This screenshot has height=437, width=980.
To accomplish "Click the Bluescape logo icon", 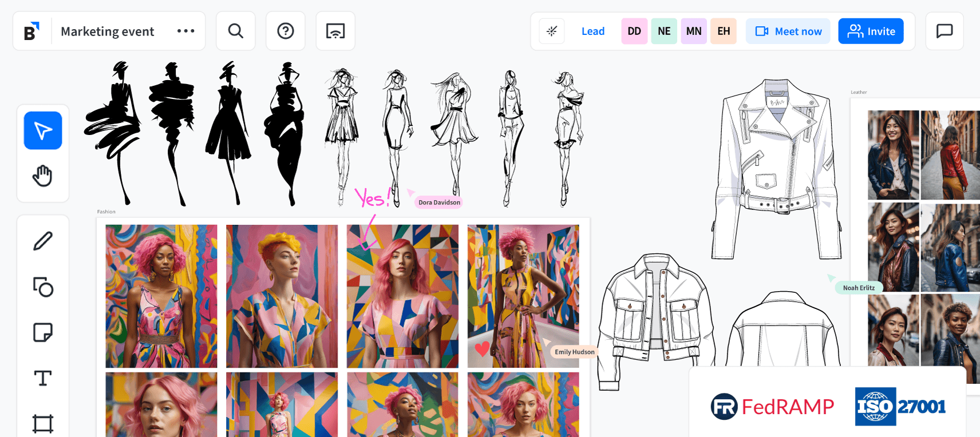I will click(31, 31).
